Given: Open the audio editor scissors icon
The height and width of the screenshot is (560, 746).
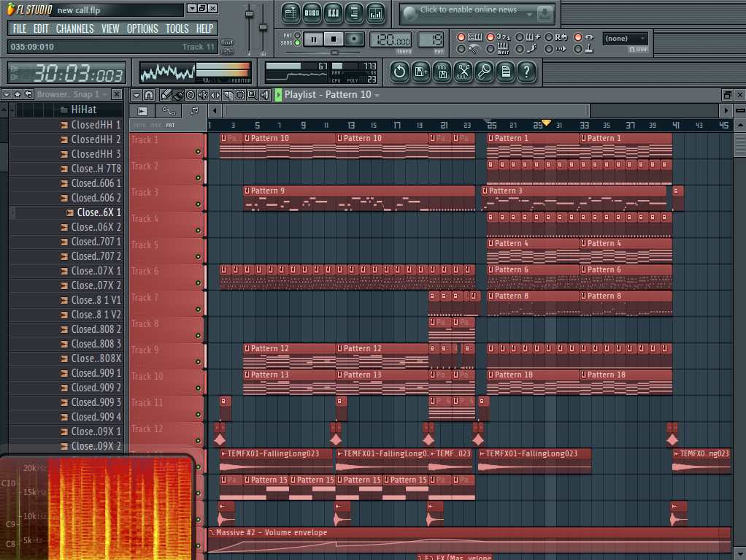Looking at the screenshot, I should click(x=464, y=72).
